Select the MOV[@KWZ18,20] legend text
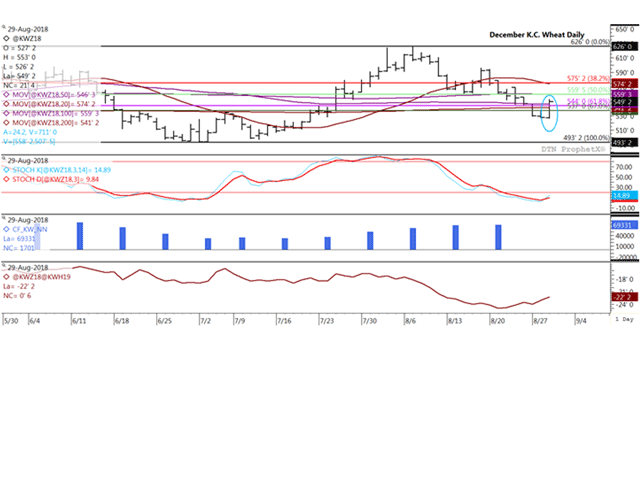The width and height of the screenshot is (640, 480). click(x=56, y=104)
